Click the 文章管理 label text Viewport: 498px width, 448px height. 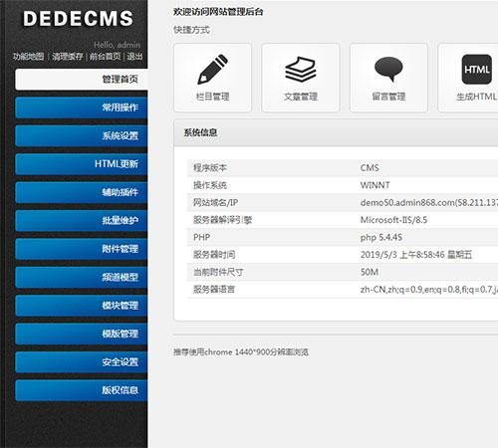pos(301,97)
